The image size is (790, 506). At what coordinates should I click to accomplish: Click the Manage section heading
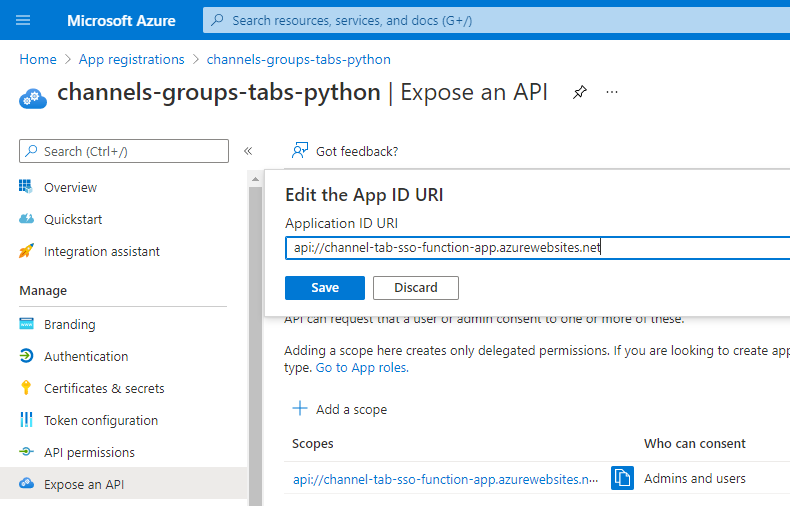[x=43, y=291]
